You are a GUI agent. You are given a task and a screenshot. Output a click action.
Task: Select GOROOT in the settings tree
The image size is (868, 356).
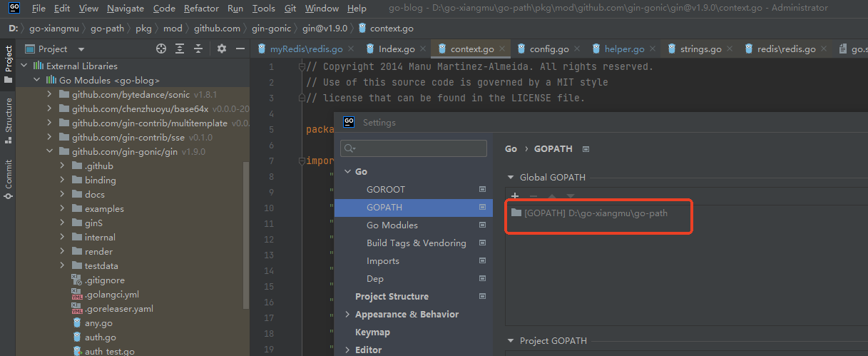[386, 190]
